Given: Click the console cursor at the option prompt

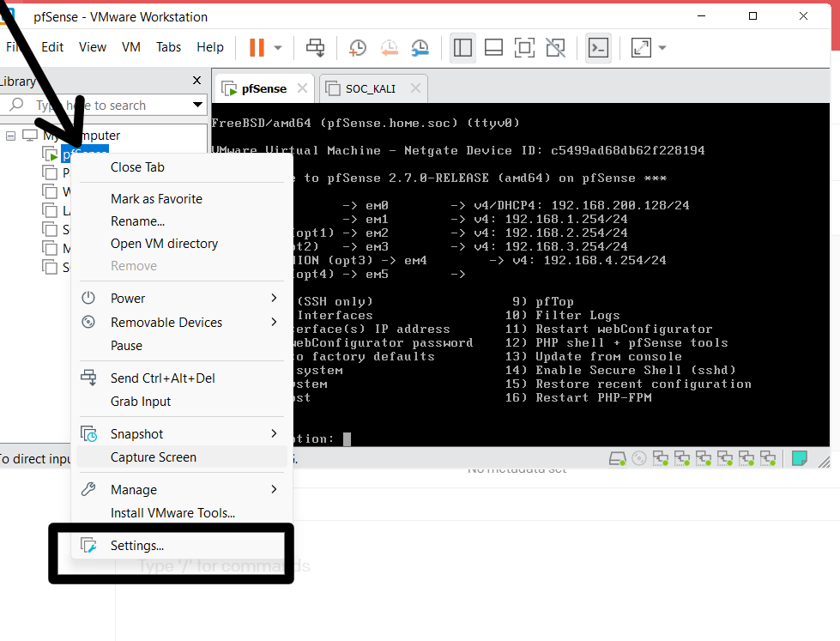Looking at the screenshot, I should tap(347, 439).
